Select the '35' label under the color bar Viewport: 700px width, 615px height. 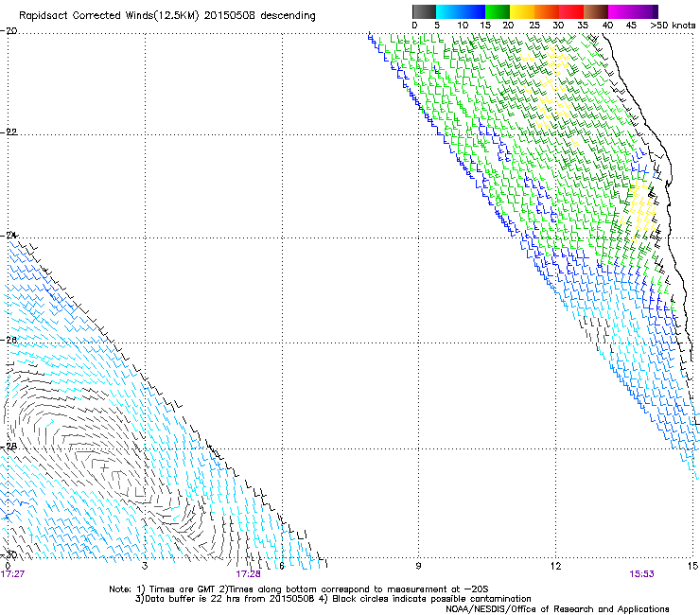tap(583, 26)
